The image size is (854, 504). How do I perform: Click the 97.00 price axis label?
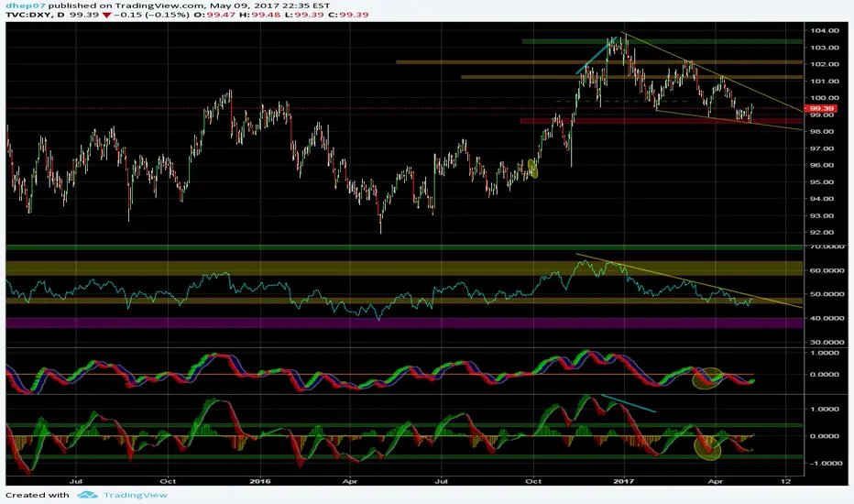tap(822, 148)
